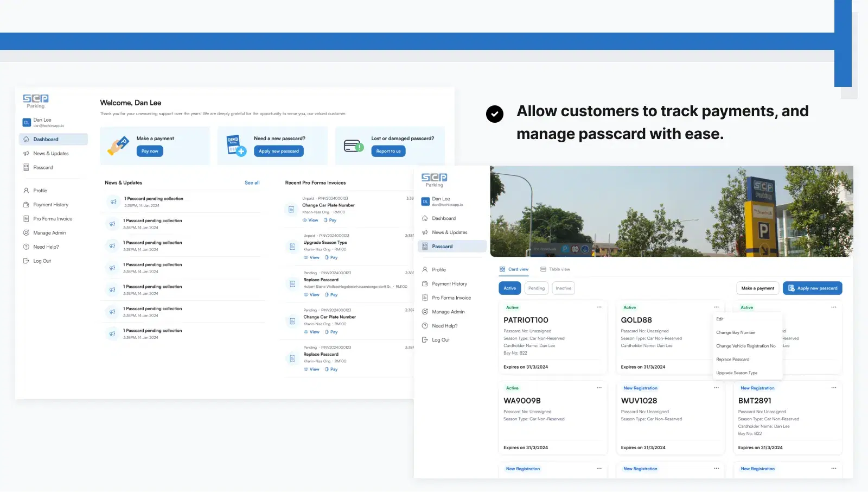
Task: Expand the options menu on WUV1028 card
Action: pos(716,388)
